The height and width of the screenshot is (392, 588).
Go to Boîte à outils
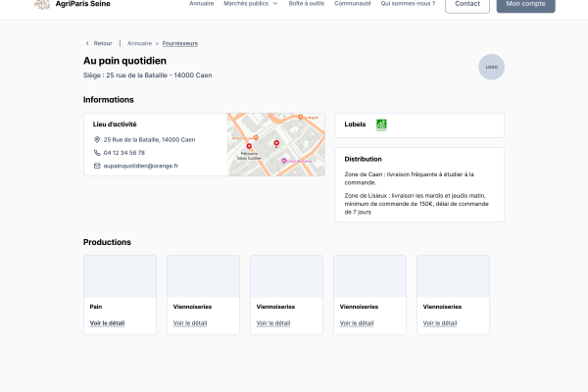point(307,3)
